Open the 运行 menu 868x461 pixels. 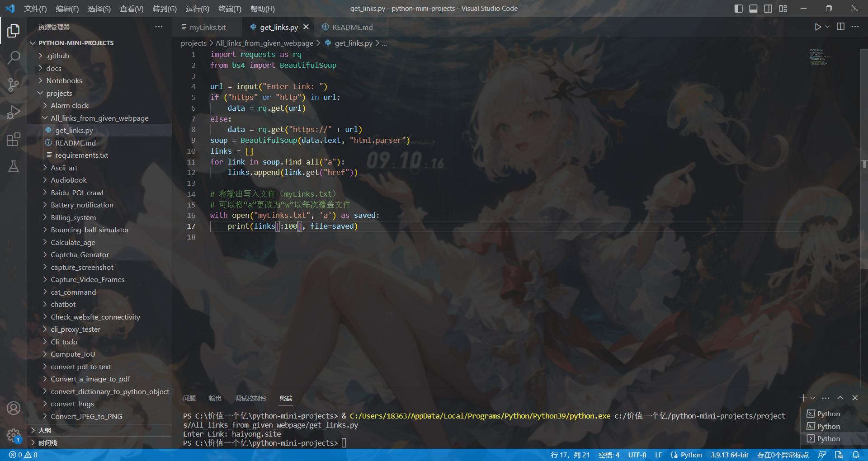(x=198, y=9)
